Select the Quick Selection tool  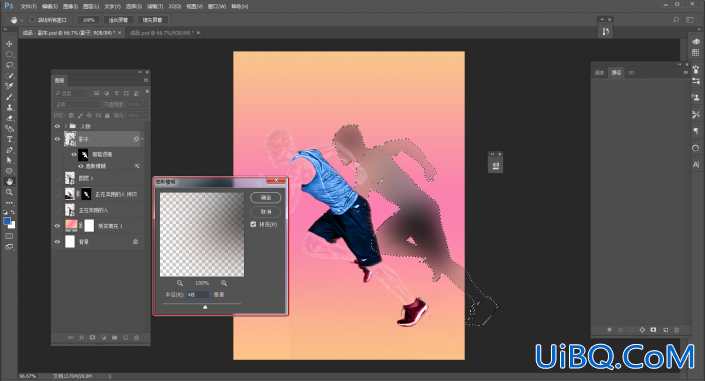(9, 76)
